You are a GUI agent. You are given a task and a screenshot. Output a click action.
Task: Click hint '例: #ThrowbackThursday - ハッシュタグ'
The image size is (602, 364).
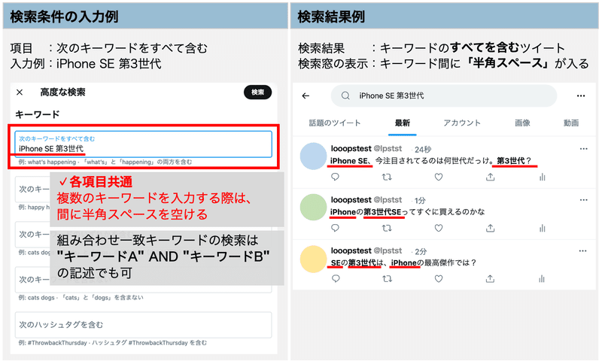(112, 342)
